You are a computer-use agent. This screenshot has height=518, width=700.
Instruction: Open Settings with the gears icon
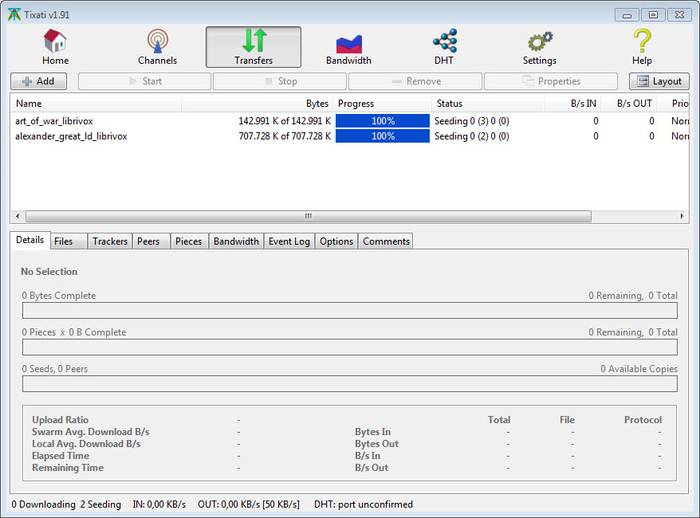539,47
